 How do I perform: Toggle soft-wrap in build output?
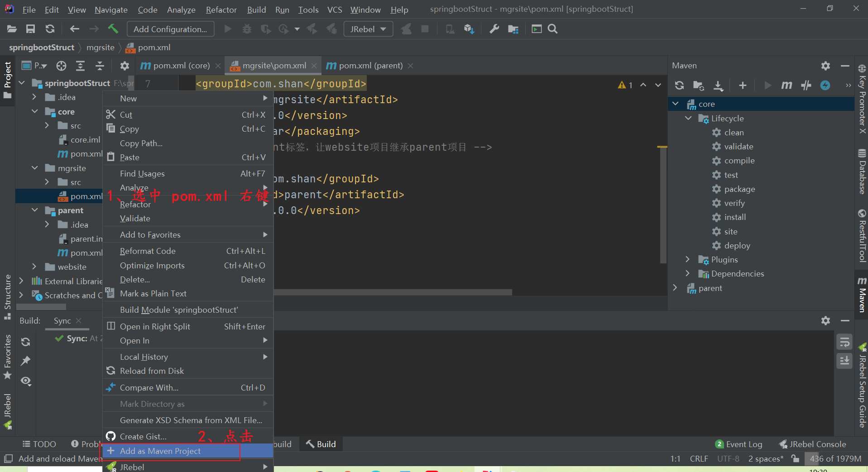click(844, 342)
